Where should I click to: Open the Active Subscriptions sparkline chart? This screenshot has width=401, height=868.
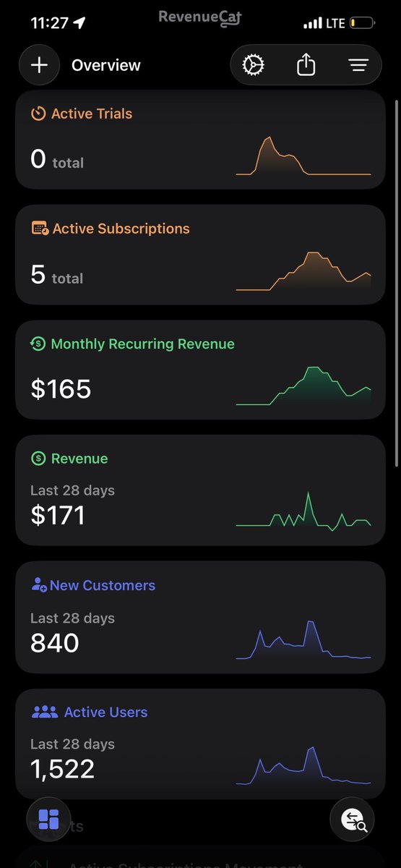303,271
